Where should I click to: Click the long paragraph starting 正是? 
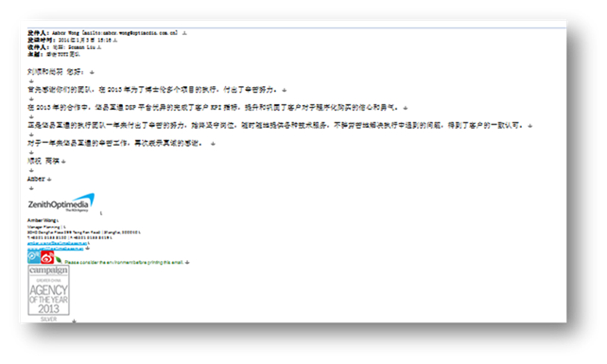tap(275, 126)
